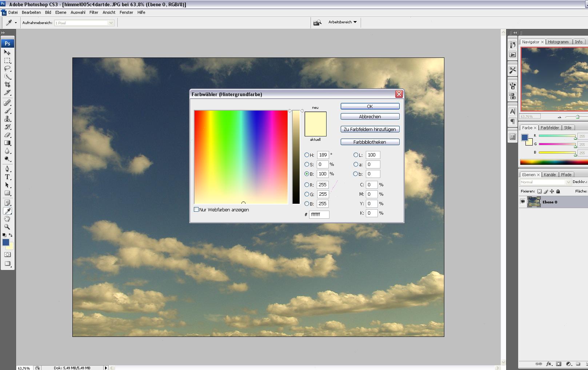Screen dimensions: 588x370
Task: Select the Eraser tool
Action: tap(7, 135)
